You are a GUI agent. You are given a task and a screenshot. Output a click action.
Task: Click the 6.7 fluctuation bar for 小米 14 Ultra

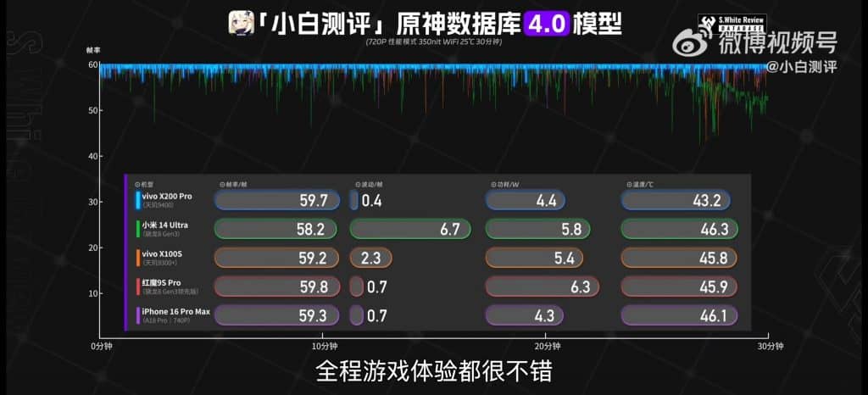pos(410,229)
